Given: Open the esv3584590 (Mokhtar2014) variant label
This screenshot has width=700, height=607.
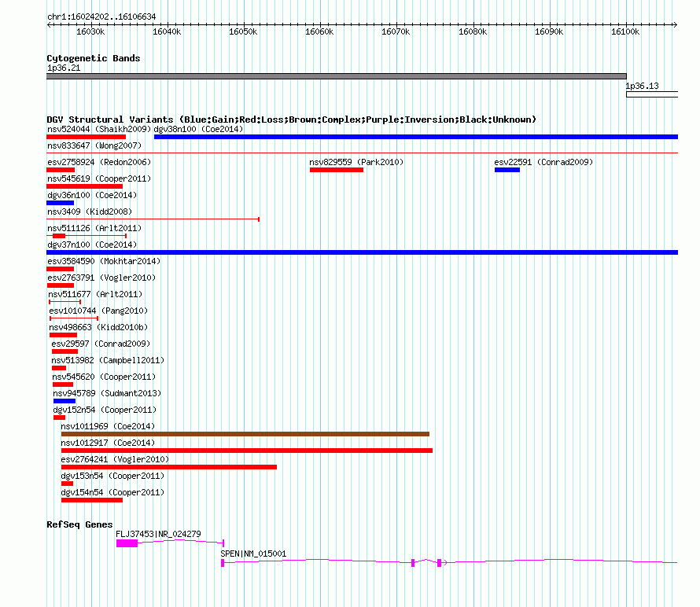Looking at the screenshot, I should point(104,261).
